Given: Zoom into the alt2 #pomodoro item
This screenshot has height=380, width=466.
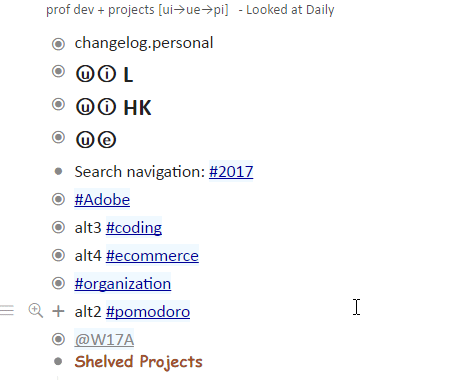Looking at the screenshot, I should pyautogui.click(x=36, y=311).
